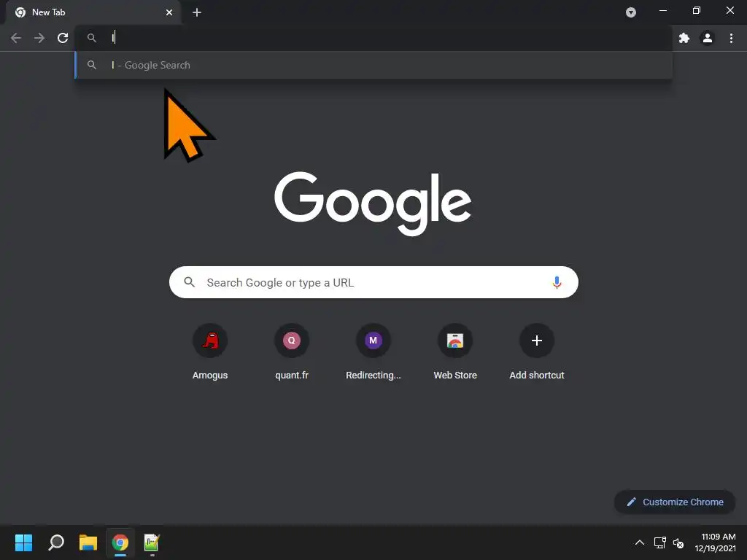Viewport: 747px width, 560px height.
Task: Start voice search with microphone icon
Action: tap(557, 282)
